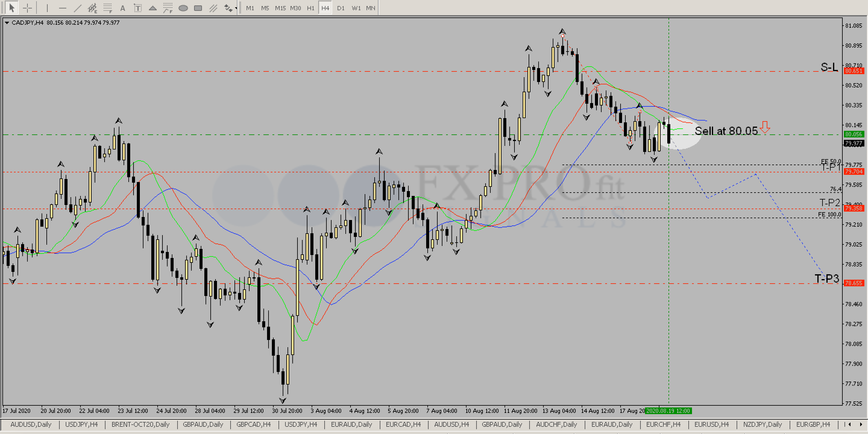The image size is (868, 434).
Task: Select the ellipse shape tool
Action: click(183, 8)
